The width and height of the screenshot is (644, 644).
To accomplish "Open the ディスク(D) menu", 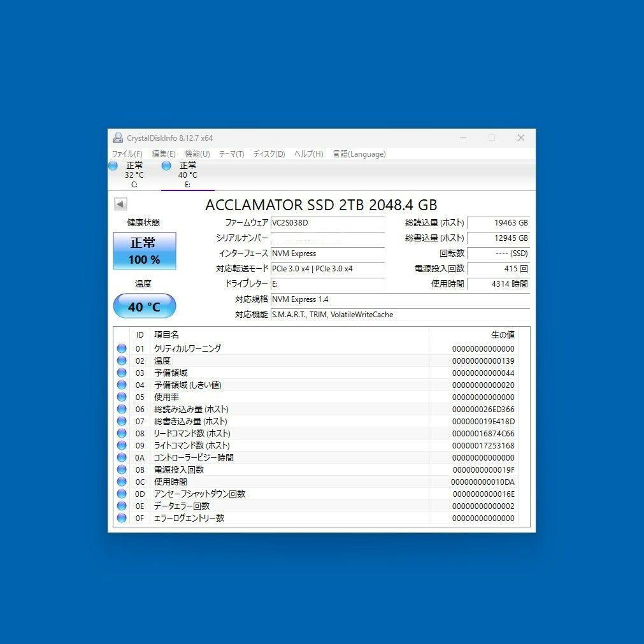I will [x=269, y=154].
